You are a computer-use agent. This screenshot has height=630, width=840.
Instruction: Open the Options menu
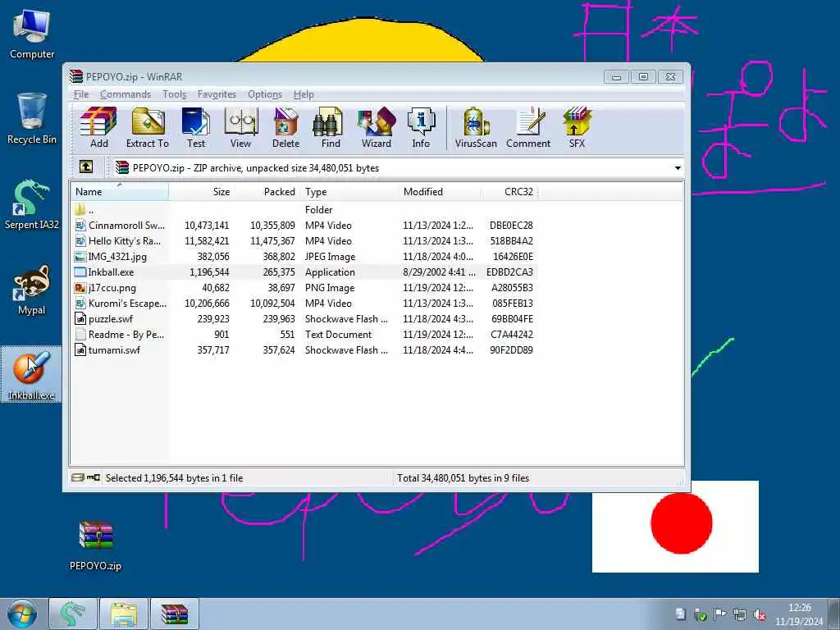tap(265, 94)
